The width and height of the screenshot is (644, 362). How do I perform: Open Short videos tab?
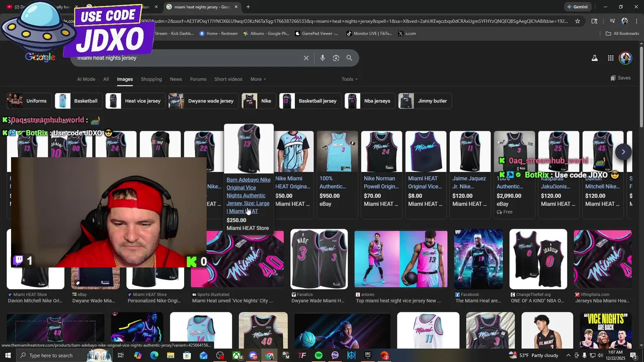click(x=228, y=79)
